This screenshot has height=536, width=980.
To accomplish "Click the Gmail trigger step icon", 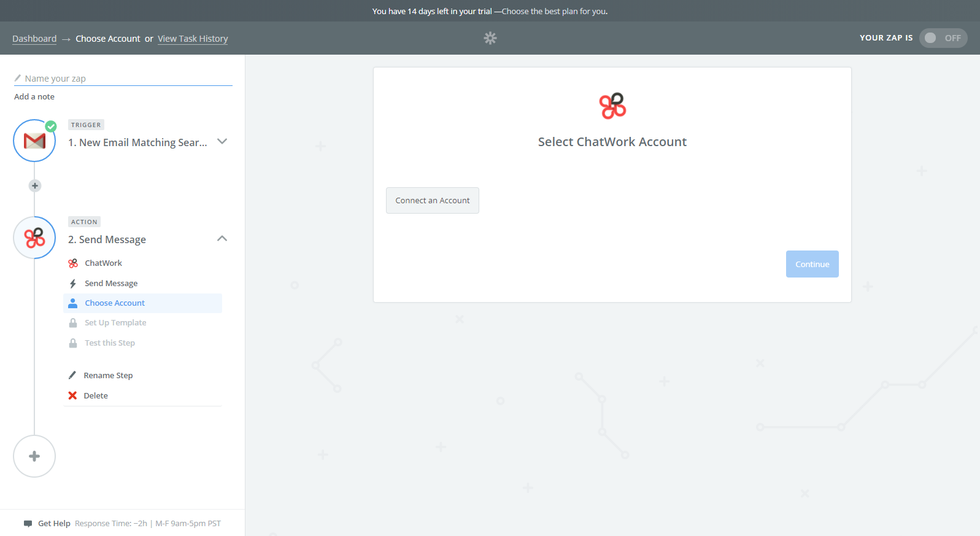I will tap(34, 141).
